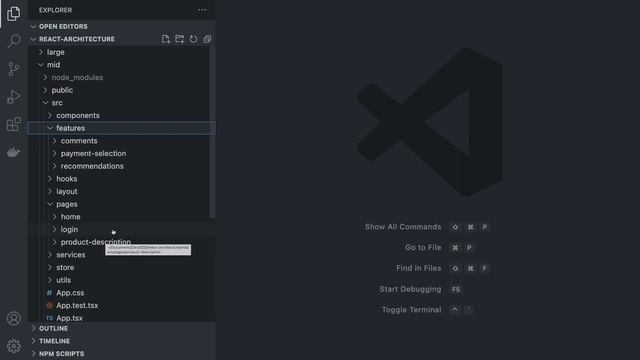This screenshot has width=640, height=360.
Task: Expand the services folder
Action: pyautogui.click(x=121, y=255)
